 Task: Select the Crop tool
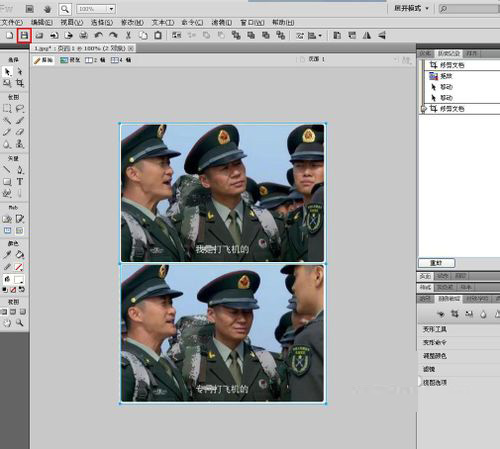(x=20, y=83)
